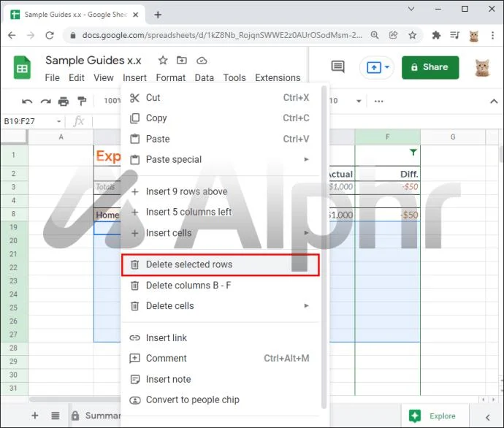Image resolution: width=504 pixels, height=428 pixels.
Task: Click the browser Back arrow
Action: [x=12, y=35]
